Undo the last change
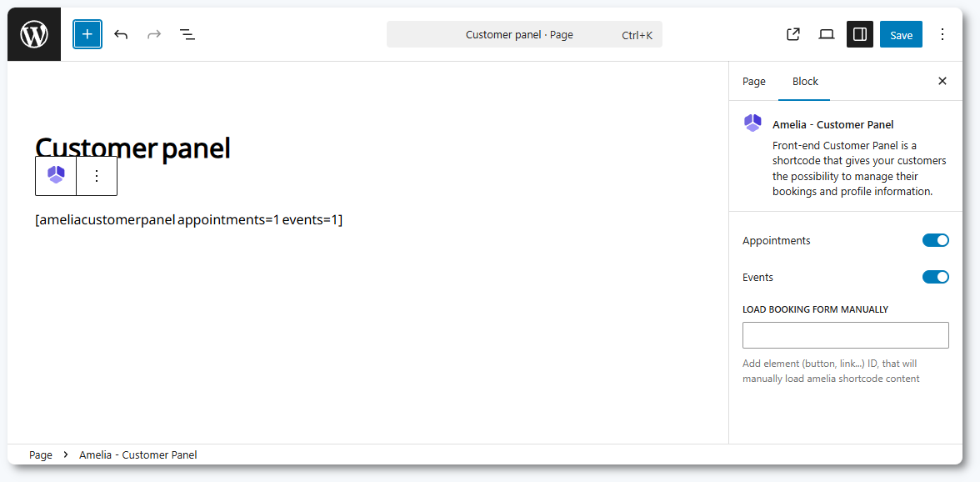 (121, 35)
